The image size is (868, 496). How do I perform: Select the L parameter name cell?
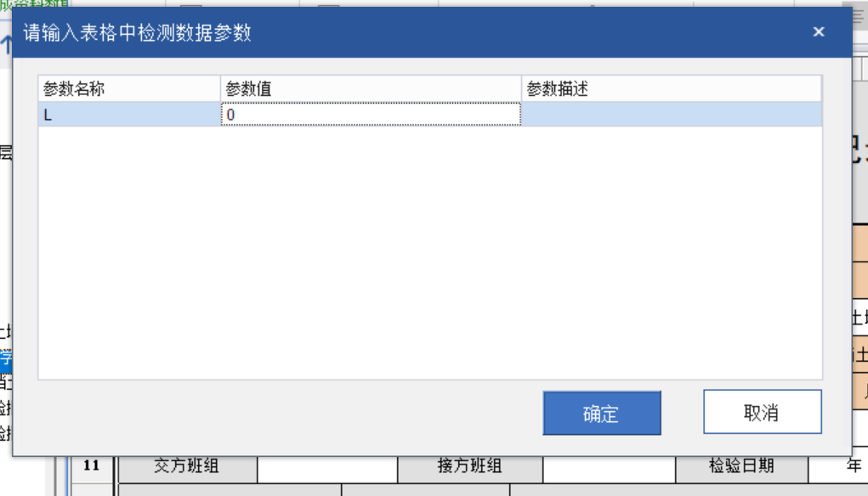[x=129, y=115]
